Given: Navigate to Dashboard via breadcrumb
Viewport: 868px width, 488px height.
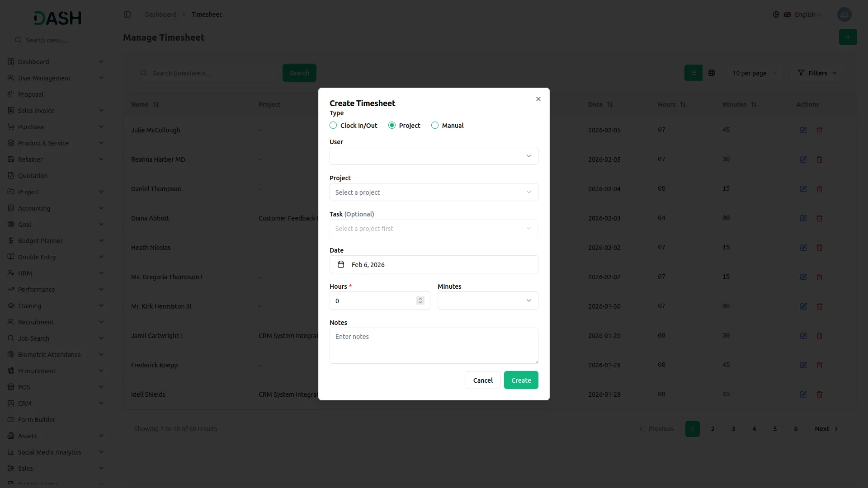Looking at the screenshot, I should click(160, 14).
